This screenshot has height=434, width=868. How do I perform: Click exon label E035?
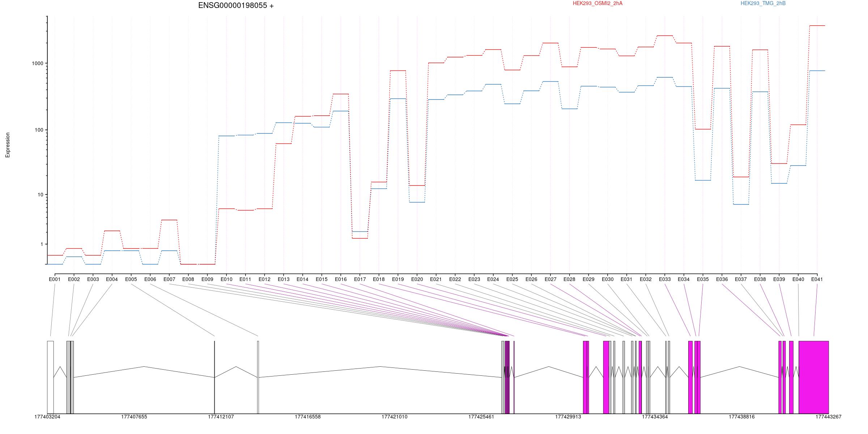pyautogui.click(x=703, y=279)
